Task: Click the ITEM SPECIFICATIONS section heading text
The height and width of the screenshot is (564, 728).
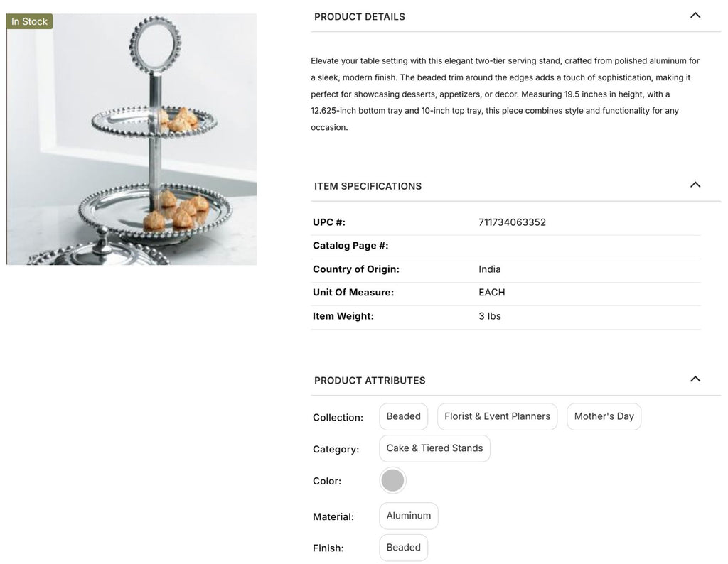Action: pyautogui.click(x=368, y=186)
